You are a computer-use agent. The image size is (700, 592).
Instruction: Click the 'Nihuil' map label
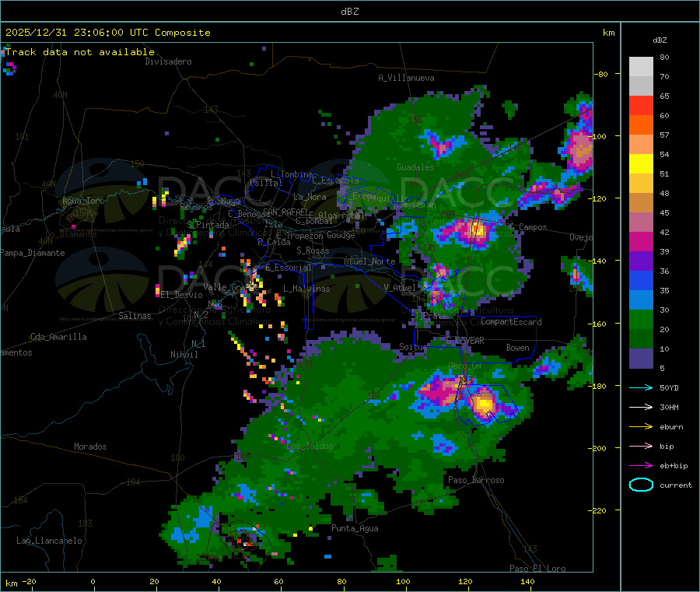point(184,355)
